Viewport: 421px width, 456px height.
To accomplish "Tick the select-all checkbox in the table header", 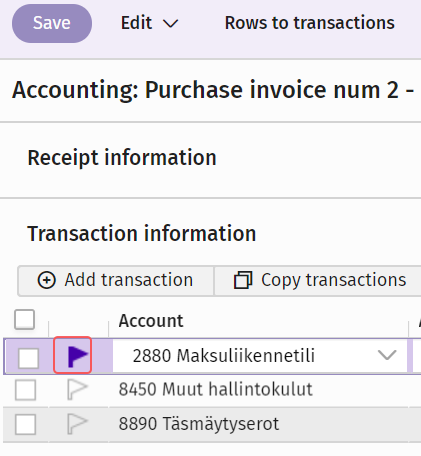I will 25,319.
